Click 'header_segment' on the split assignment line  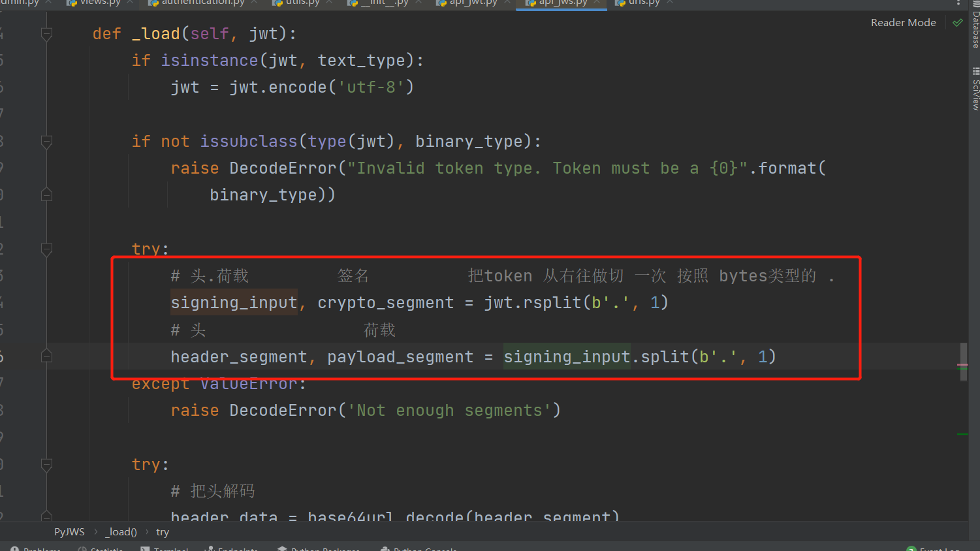click(239, 357)
